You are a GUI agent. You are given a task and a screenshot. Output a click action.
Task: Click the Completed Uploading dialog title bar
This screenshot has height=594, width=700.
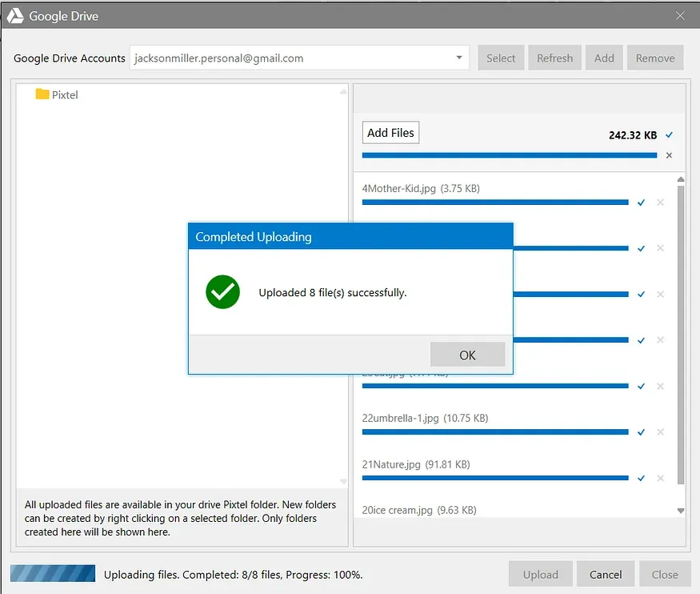[350, 236]
